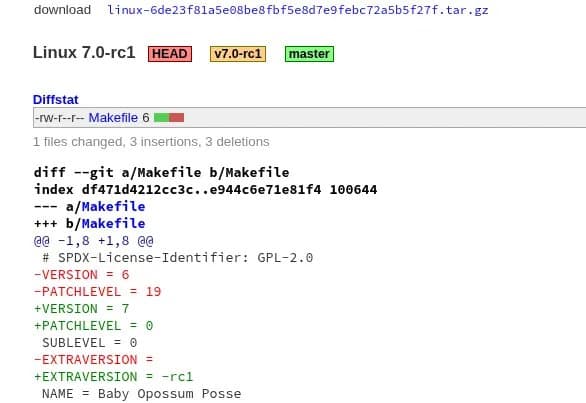Open the HEAD ref badge
This screenshot has width=586, height=403.
pyautogui.click(x=170, y=54)
